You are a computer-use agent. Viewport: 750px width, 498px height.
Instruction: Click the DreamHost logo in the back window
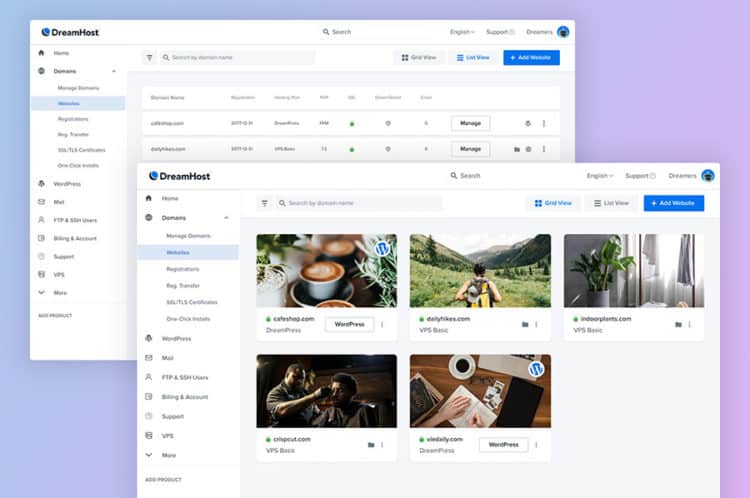tap(70, 32)
